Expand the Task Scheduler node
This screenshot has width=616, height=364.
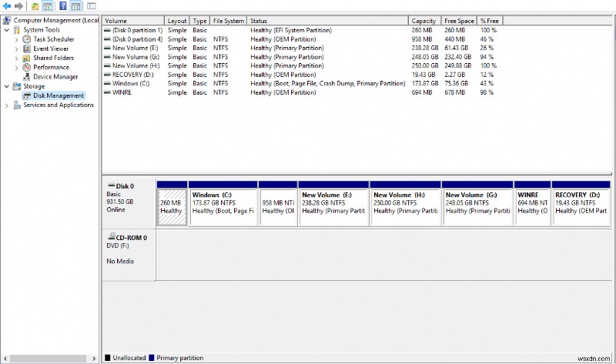[x=16, y=39]
